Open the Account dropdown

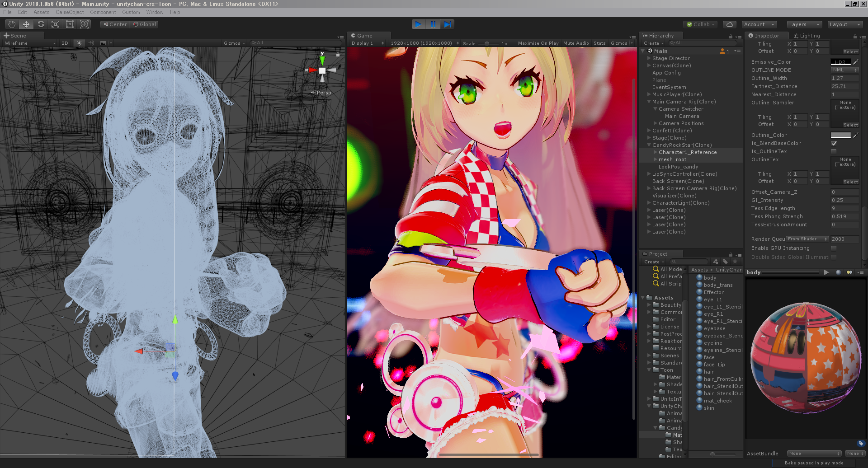[x=759, y=24]
